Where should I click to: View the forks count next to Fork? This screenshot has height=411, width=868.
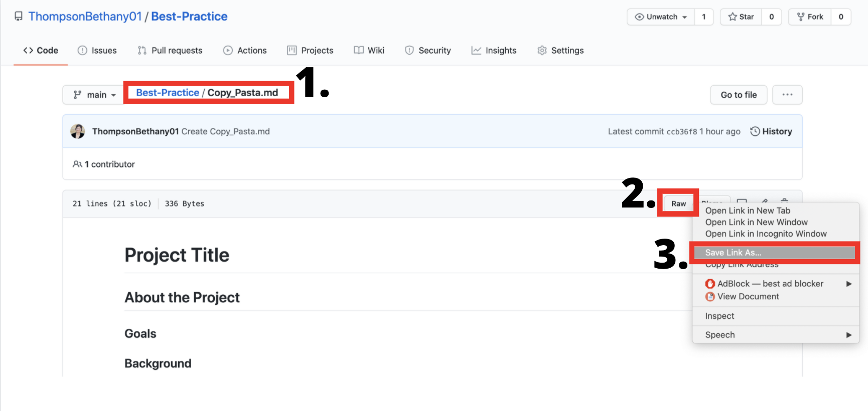coord(841,17)
